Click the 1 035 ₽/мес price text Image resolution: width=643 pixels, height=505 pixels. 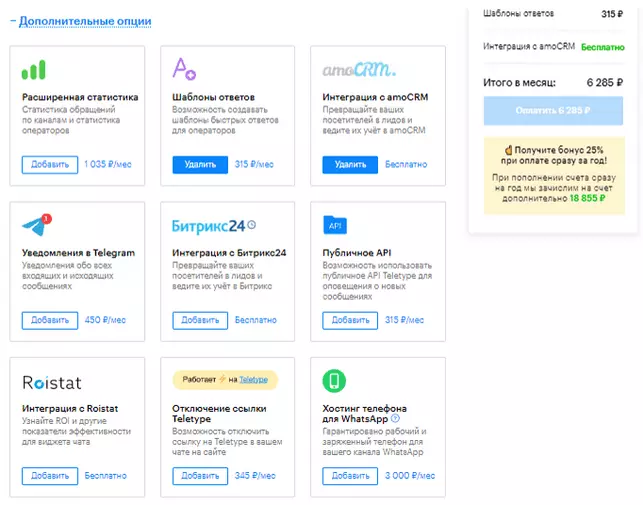tap(108, 164)
